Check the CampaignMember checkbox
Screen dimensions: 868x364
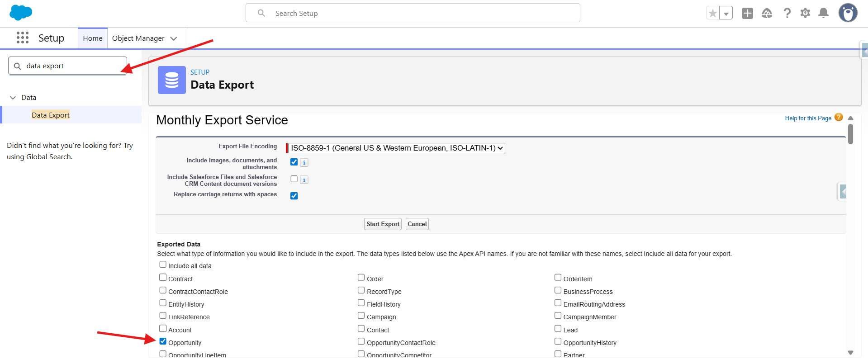pyautogui.click(x=558, y=316)
